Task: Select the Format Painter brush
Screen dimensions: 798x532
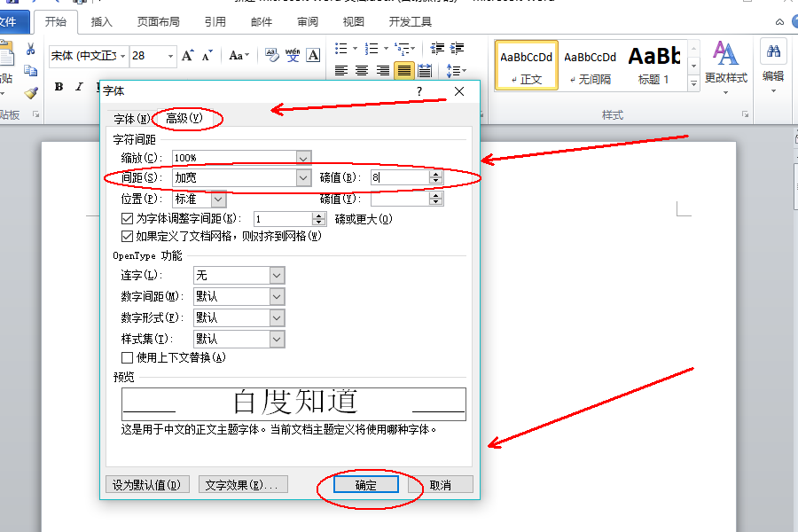Action: coord(30,92)
